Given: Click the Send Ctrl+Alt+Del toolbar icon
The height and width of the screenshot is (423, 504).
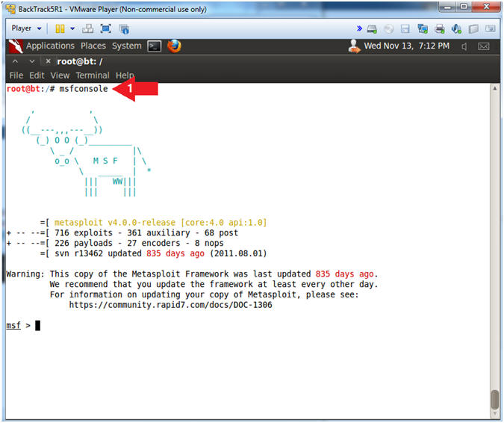Looking at the screenshot, I should point(87,29).
